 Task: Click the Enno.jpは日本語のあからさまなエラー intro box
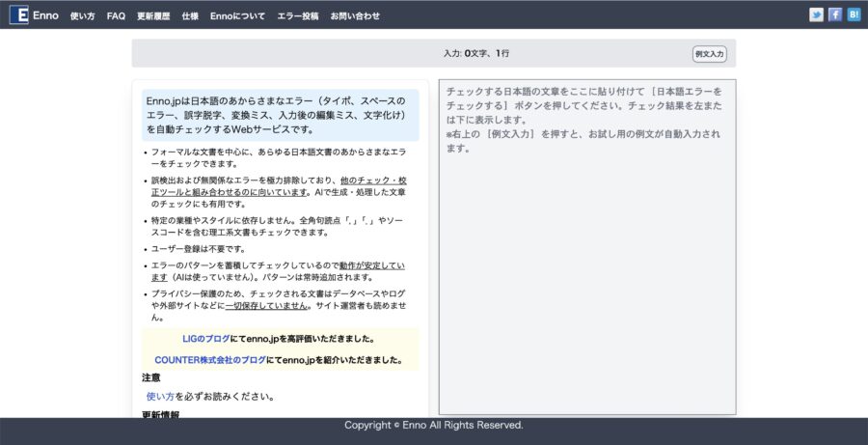coord(280,115)
